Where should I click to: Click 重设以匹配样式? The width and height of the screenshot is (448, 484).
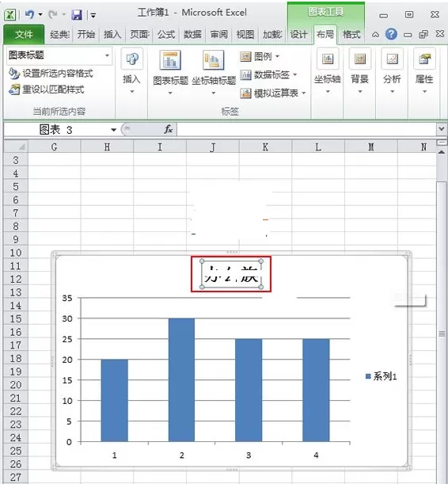(47, 90)
